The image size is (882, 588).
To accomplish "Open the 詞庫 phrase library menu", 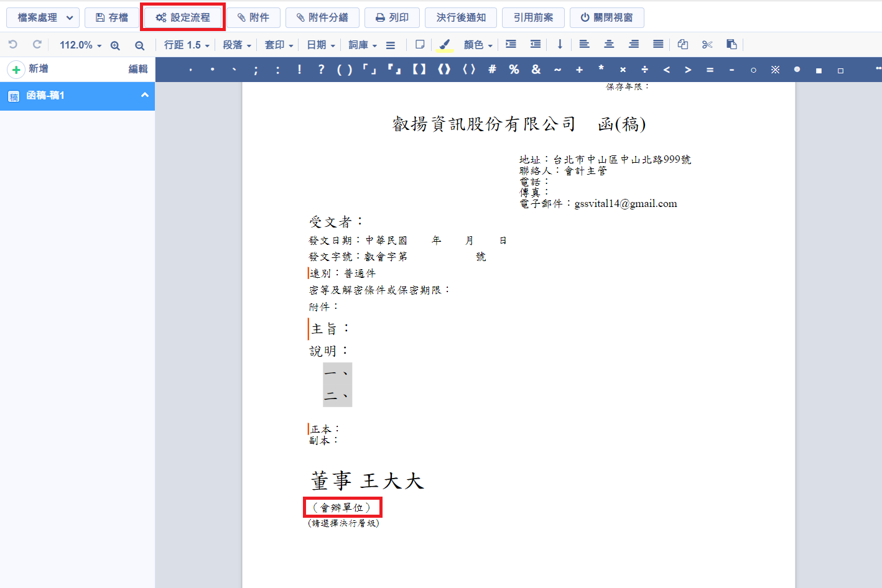I will 363,45.
